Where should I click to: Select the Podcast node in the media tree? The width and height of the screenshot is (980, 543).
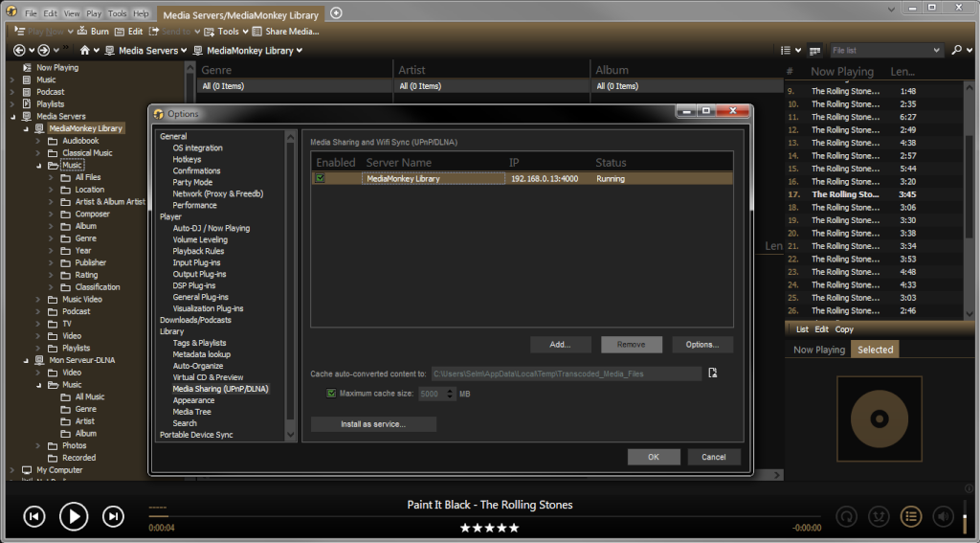[x=50, y=92]
